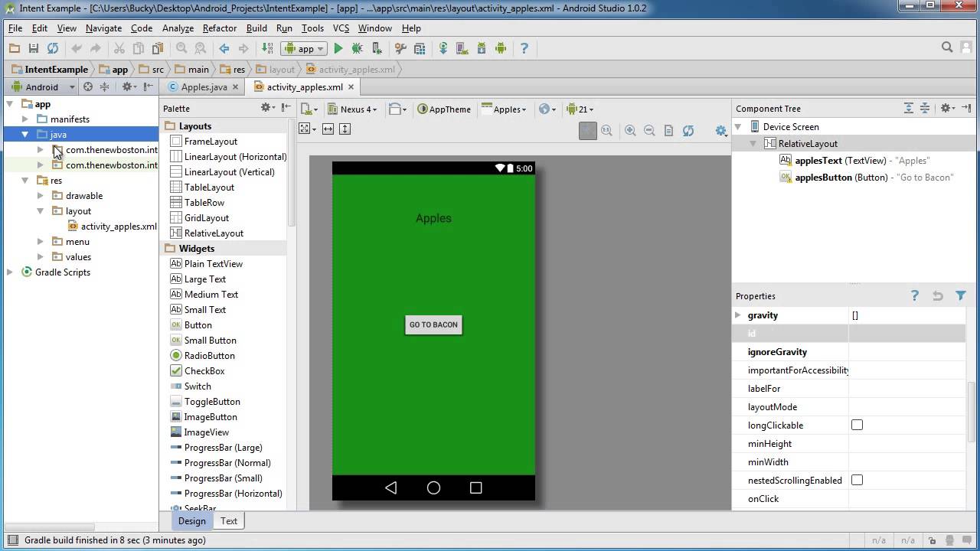Open Android Device Monitor icon
980x551 pixels.
[501, 48]
